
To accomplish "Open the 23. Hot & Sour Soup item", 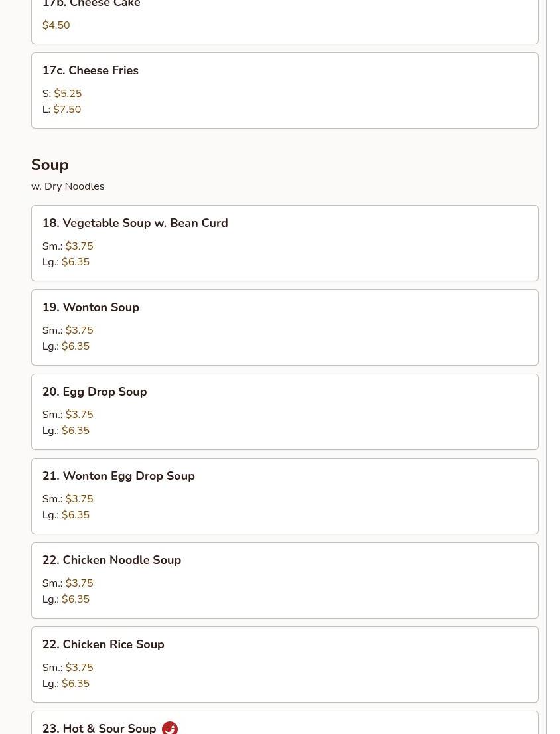I will [99, 727].
